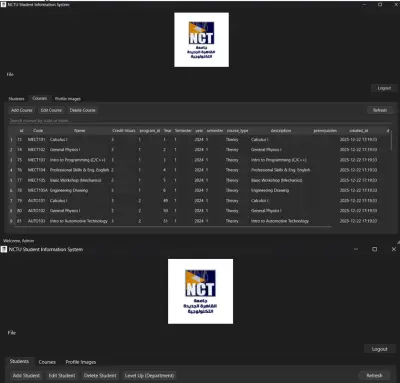The height and width of the screenshot is (383, 400).
Task: Select the AUTO101 code cell
Action: coord(36,201)
